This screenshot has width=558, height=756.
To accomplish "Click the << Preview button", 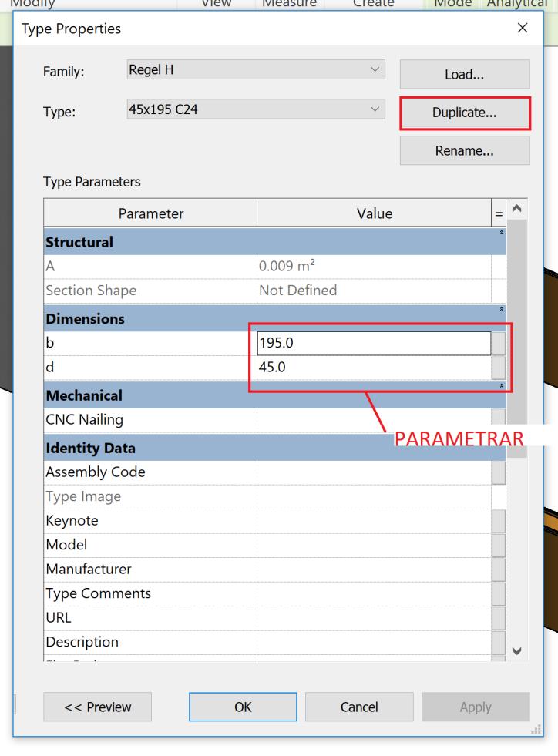I will click(x=97, y=707).
